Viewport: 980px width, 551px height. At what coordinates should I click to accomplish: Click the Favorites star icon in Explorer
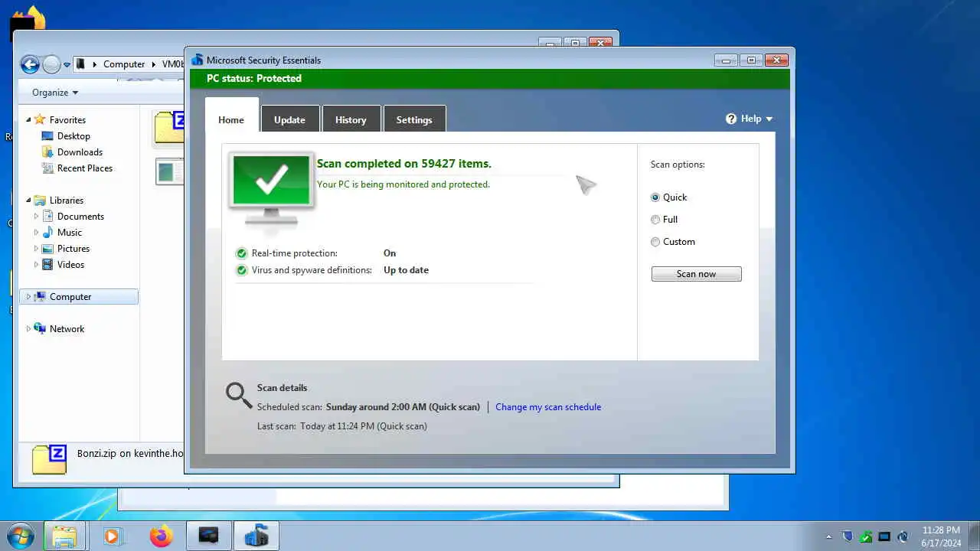pyautogui.click(x=40, y=119)
